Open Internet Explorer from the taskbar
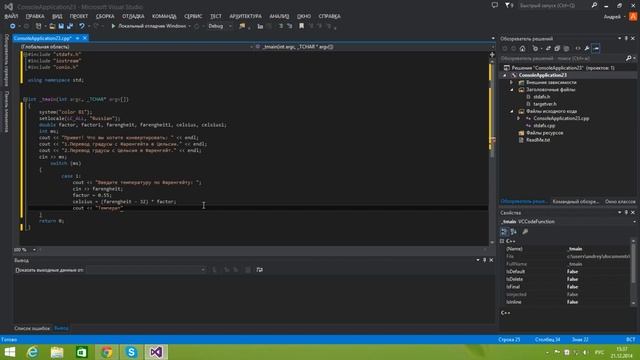This screenshot has height=360, width=640. click(33, 352)
